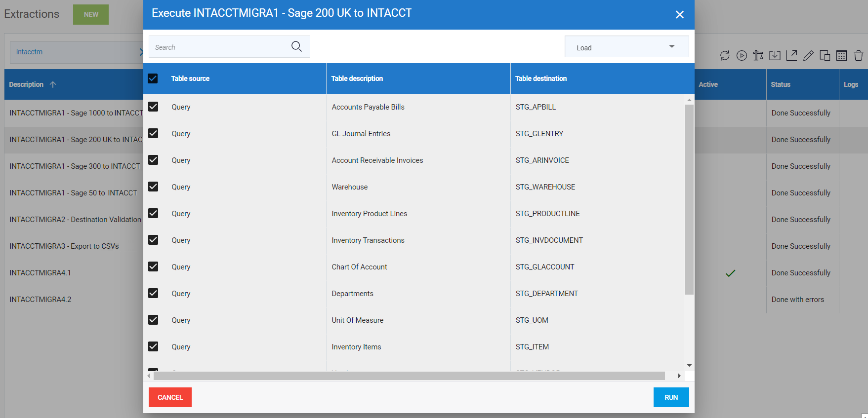Screen dimensions: 868x418
Task: Click the refresh icon in the extractions toolbar
Action: tap(725, 56)
